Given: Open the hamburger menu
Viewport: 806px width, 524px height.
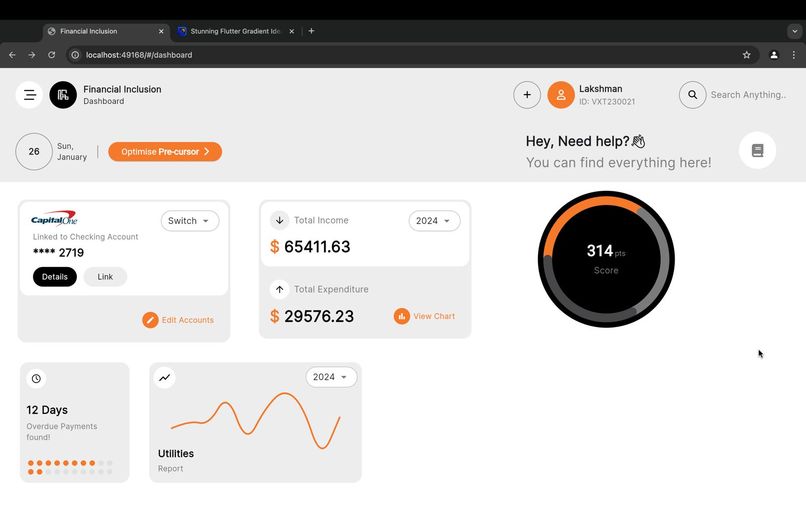Looking at the screenshot, I should point(29,95).
